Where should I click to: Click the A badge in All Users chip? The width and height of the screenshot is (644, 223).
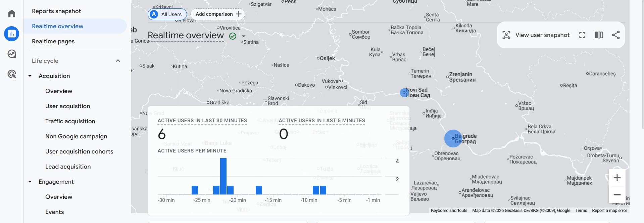click(154, 14)
